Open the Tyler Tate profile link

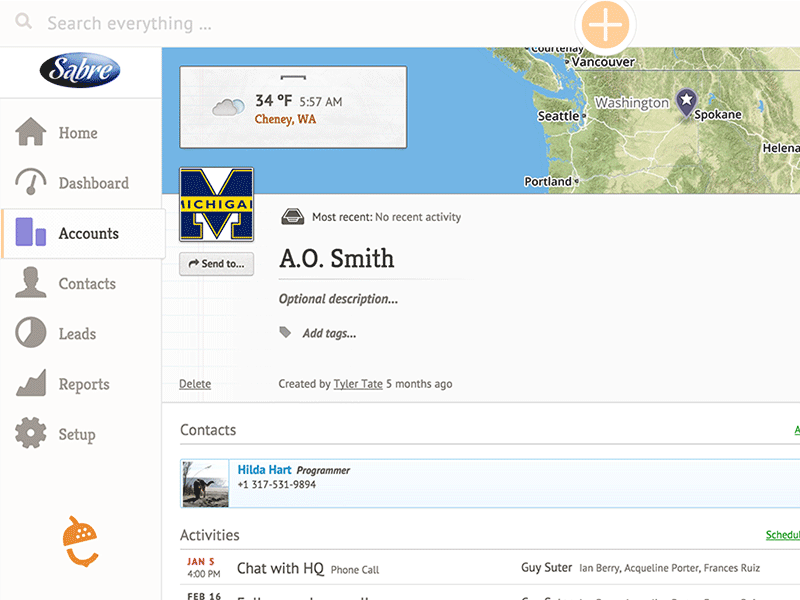(358, 384)
